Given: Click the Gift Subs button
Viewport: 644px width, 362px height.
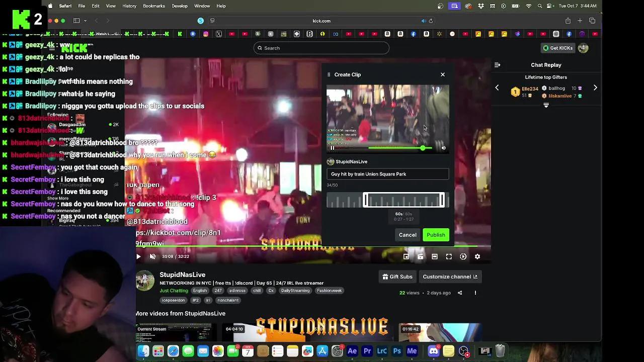Looking at the screenshot, I should point(397,277).
